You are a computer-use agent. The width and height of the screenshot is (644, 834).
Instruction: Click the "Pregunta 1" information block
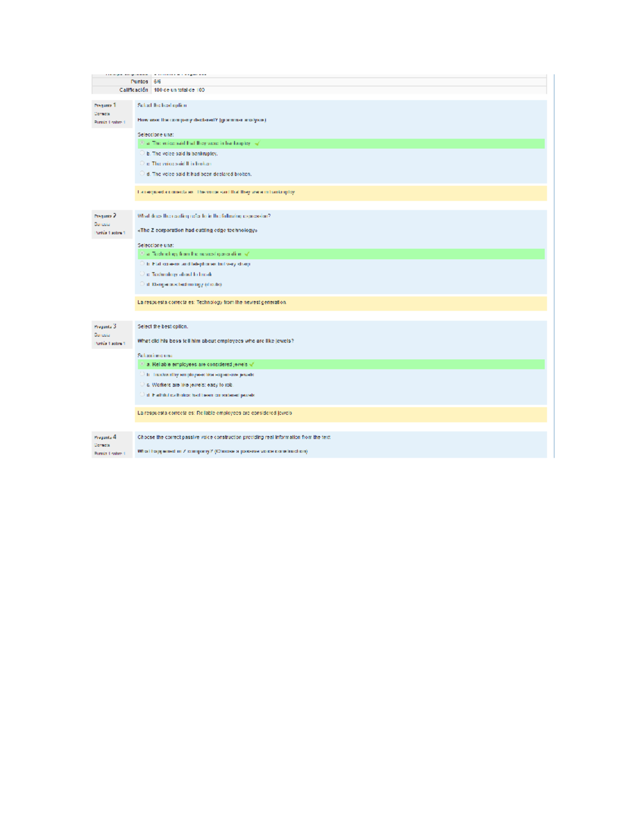(109, 113)
